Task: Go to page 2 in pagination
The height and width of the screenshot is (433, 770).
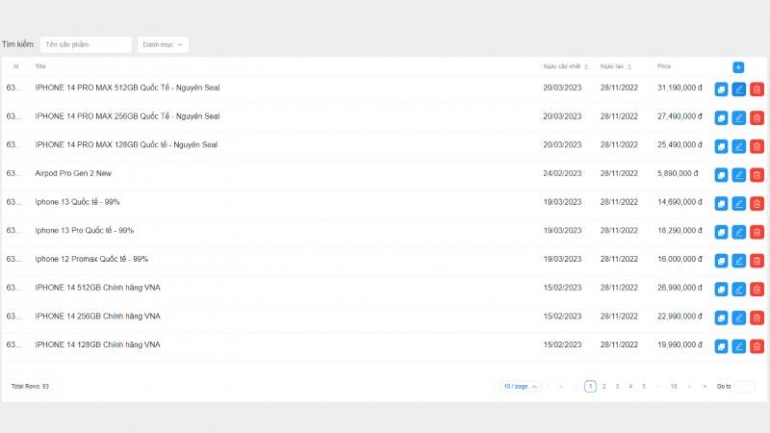Action: click(604, 386)
